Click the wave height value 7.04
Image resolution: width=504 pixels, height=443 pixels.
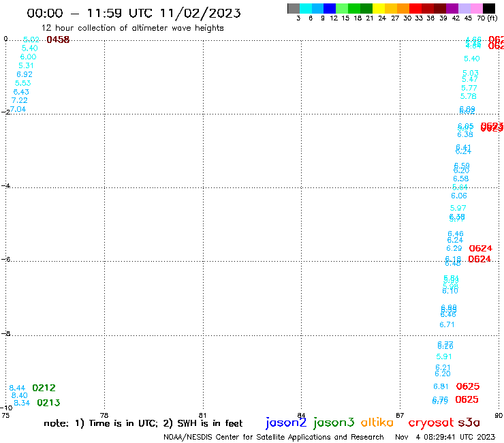[x=18, y=109]
